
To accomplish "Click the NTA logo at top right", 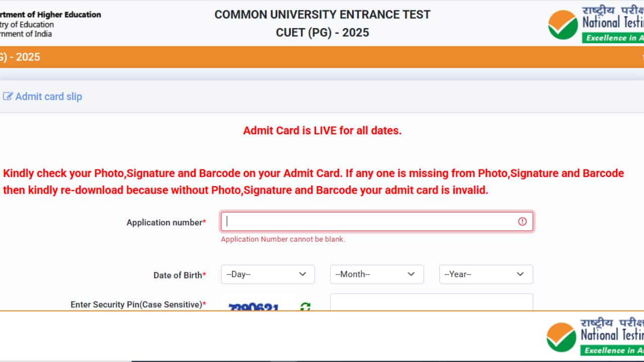I will (562, 23).
